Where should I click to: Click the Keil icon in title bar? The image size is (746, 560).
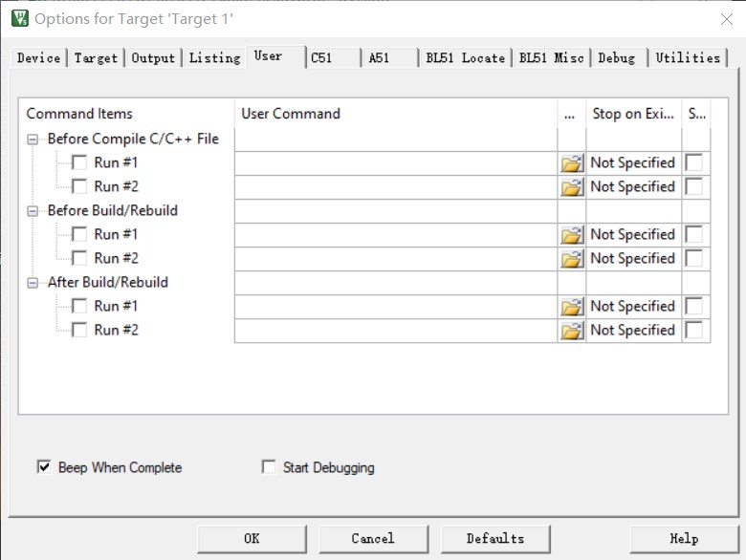[x=19, y=18]
